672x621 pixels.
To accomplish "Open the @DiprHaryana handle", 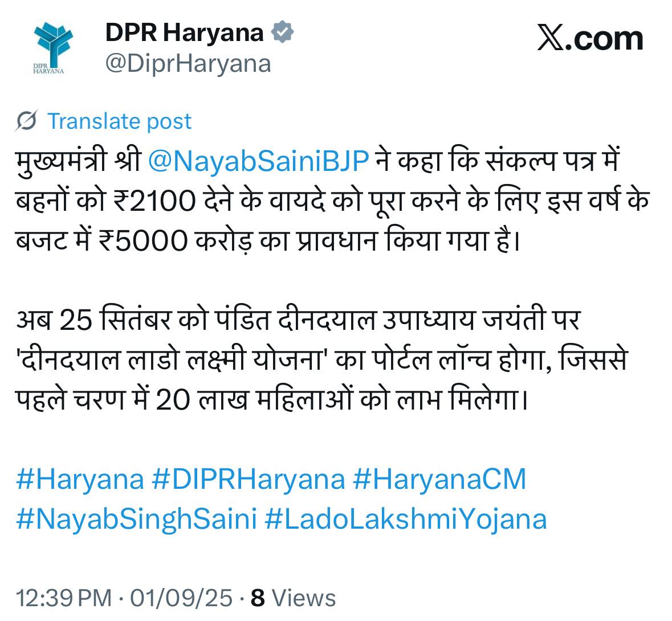I will click(188, 64).
